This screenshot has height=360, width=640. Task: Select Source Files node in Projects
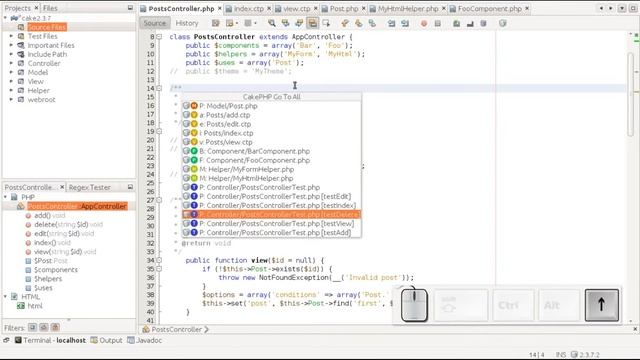tap(47, 27)
